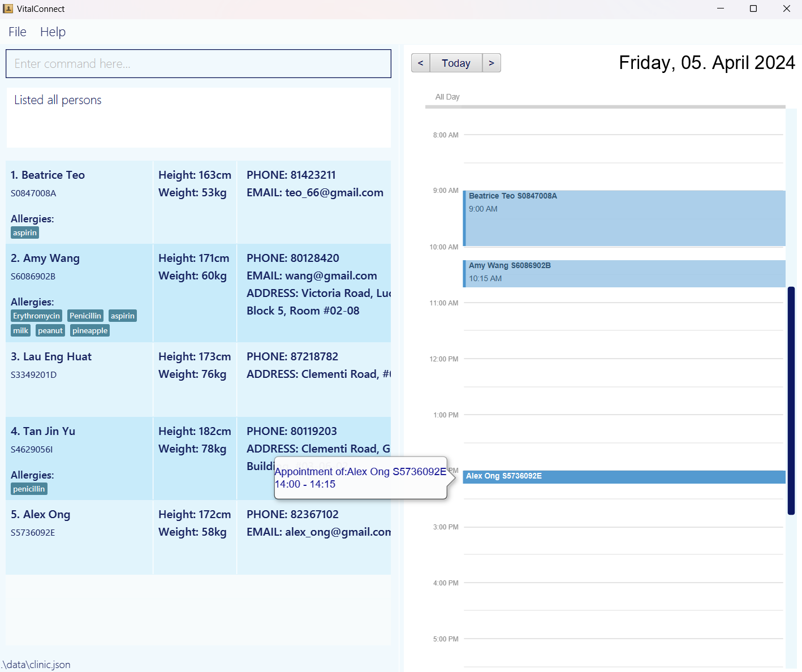Click the appointment tooltip for Alex Ong
The width and height of the screenshot is (802, 672).
(x=360, y=478)
